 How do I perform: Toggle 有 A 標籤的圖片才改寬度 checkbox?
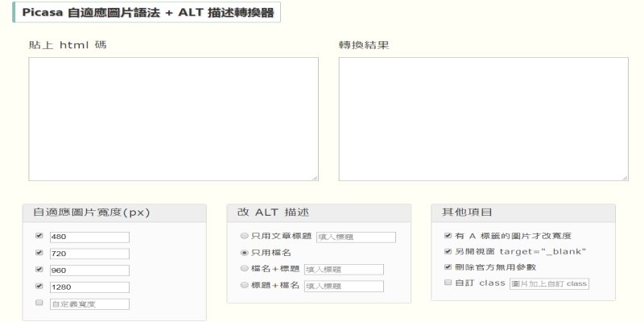[448, 236]
